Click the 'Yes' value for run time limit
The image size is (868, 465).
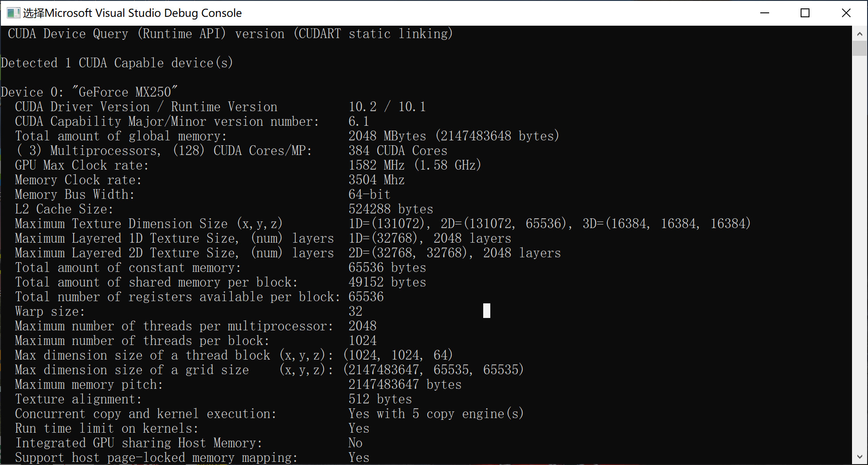coord(359,428)
